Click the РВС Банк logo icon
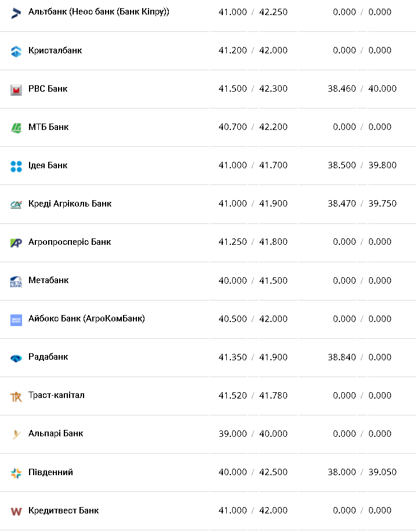 pos(16,89)
